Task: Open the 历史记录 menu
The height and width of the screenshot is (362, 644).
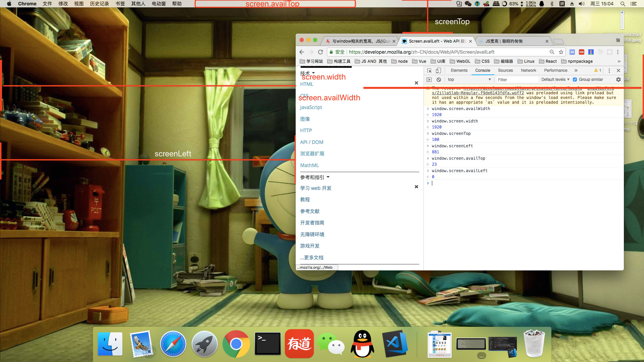Action: pos(99,4)
